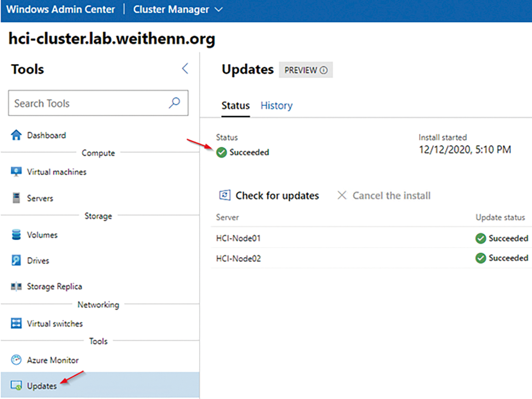Click the Virtual machines monitor icon

16,172
